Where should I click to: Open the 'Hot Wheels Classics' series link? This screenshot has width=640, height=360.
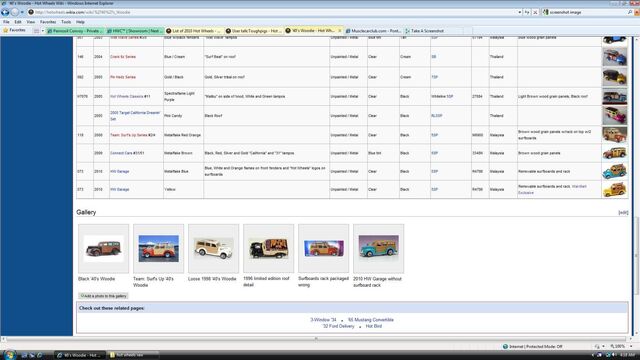pos(127,96)
